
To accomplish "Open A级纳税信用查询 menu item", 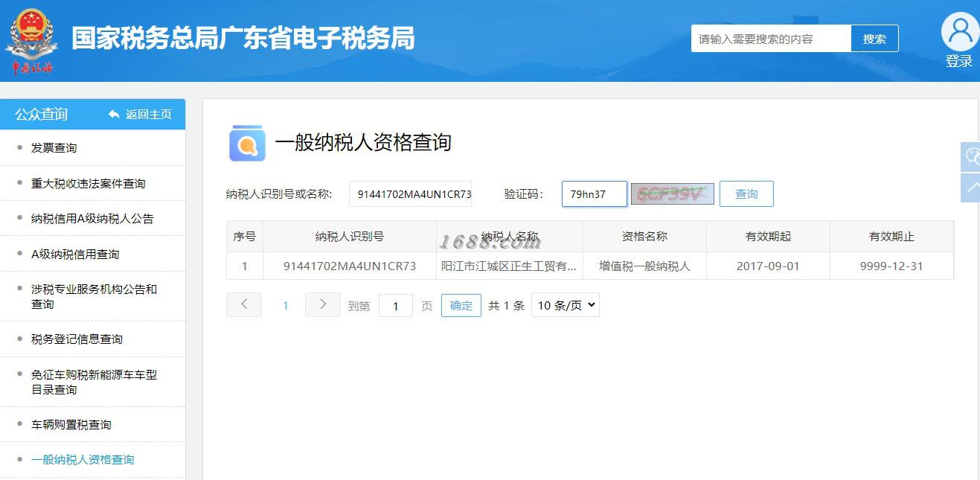I will point(74,255).
